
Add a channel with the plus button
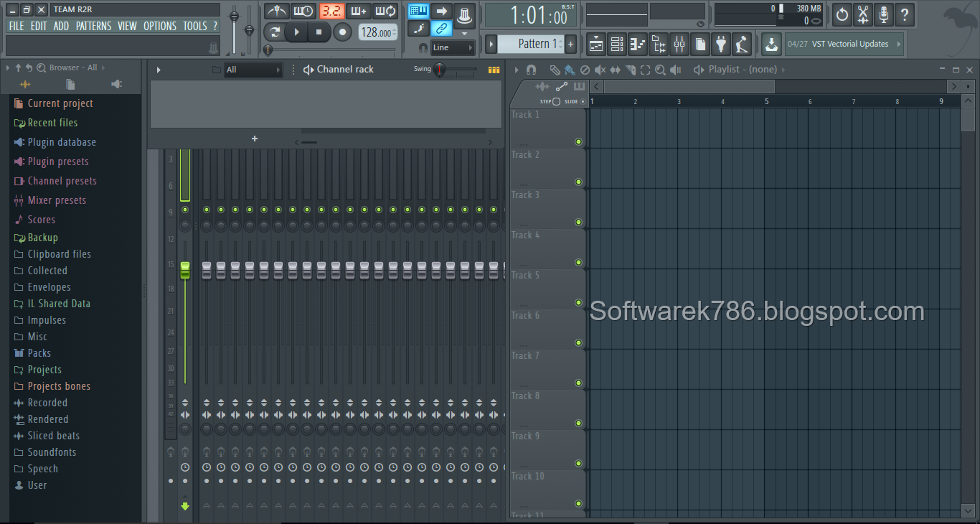[255, 139]
